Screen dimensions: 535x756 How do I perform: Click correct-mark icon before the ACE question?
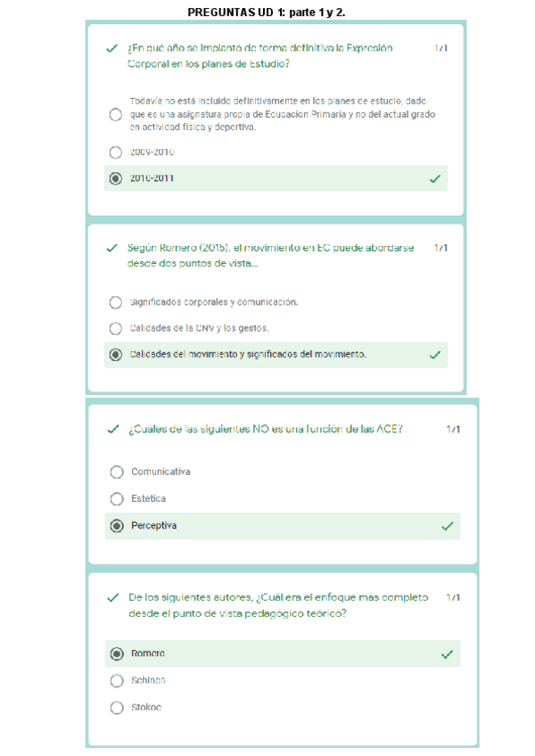pos(112,429)
